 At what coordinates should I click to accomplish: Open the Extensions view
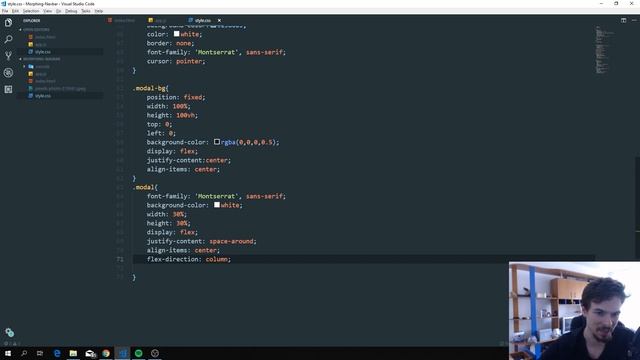[x=8, y=89]
